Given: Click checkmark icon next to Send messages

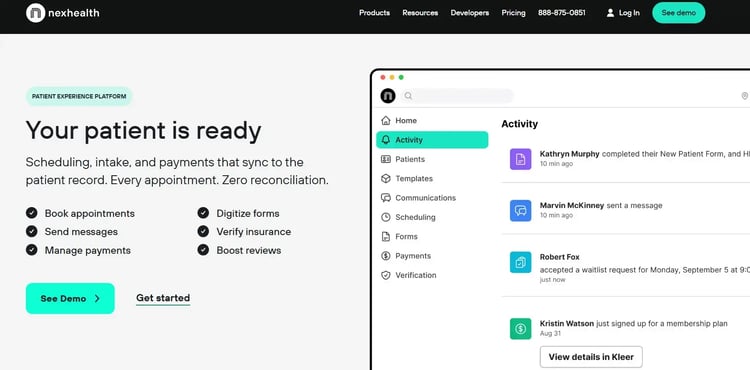Looking at the screenshot, I should tap(32, 231).
